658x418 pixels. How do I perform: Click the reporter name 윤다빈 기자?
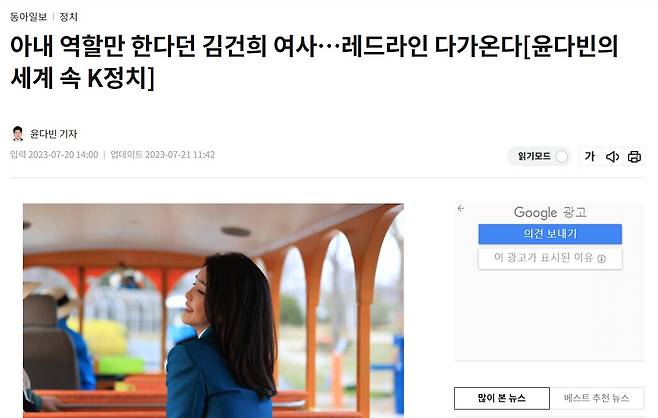click(53, 134)
